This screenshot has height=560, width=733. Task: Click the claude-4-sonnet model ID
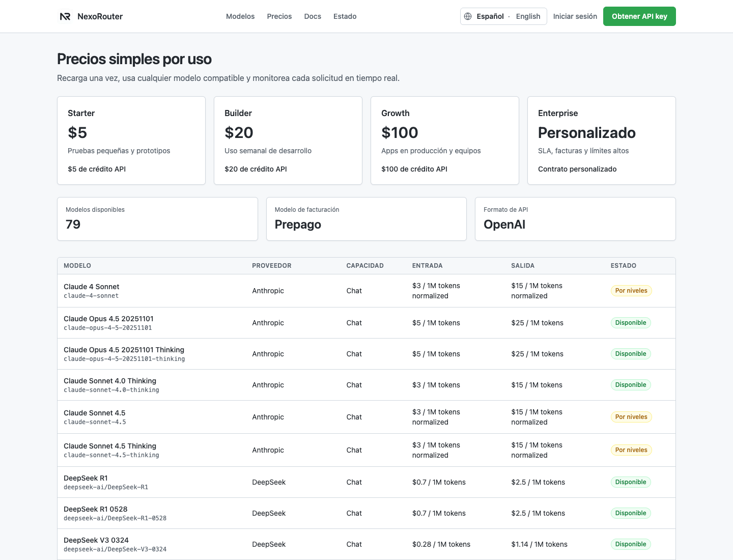coord(91,296)
